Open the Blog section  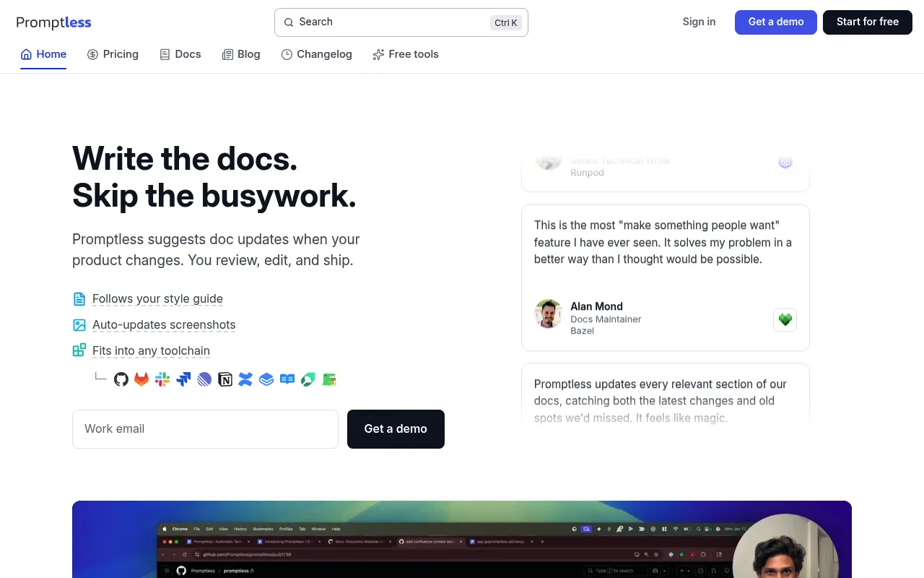(x=241, y=54)
